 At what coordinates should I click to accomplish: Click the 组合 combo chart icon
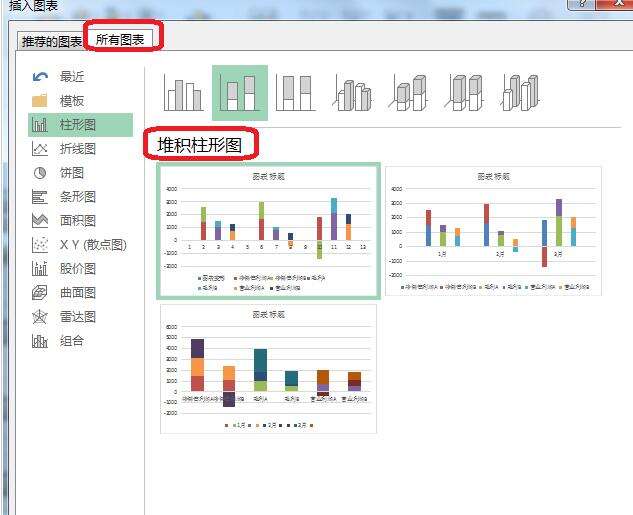pos(40,341)
